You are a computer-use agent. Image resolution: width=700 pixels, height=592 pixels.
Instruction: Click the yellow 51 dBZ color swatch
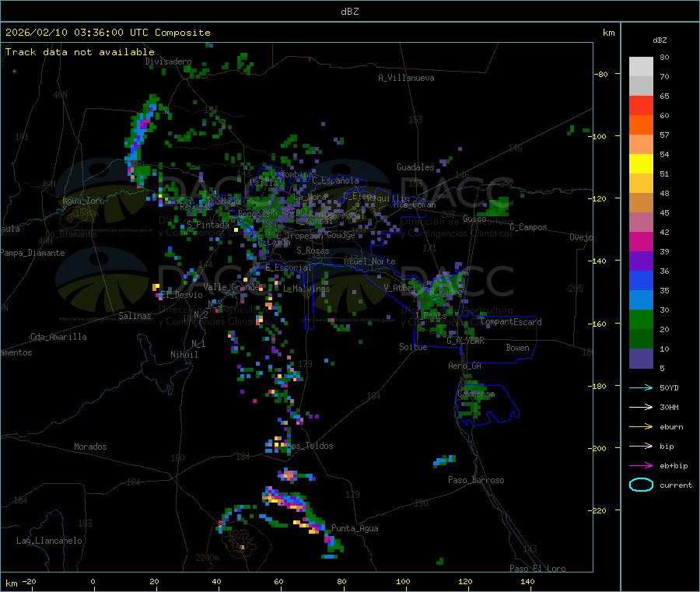coord(641,164)
